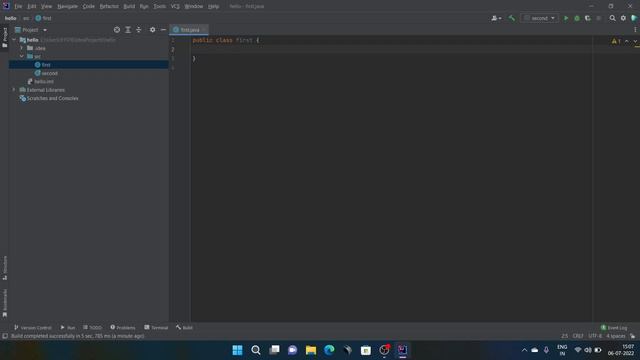Toggle the Bookmarks side tool window button

pyautogui.click(x=4, y=303)
